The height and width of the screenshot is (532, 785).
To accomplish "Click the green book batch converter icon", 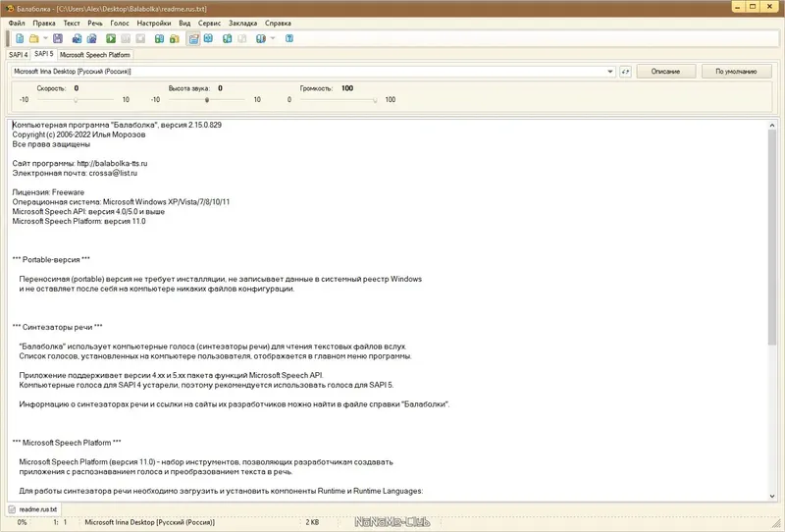I will point(159,38).
